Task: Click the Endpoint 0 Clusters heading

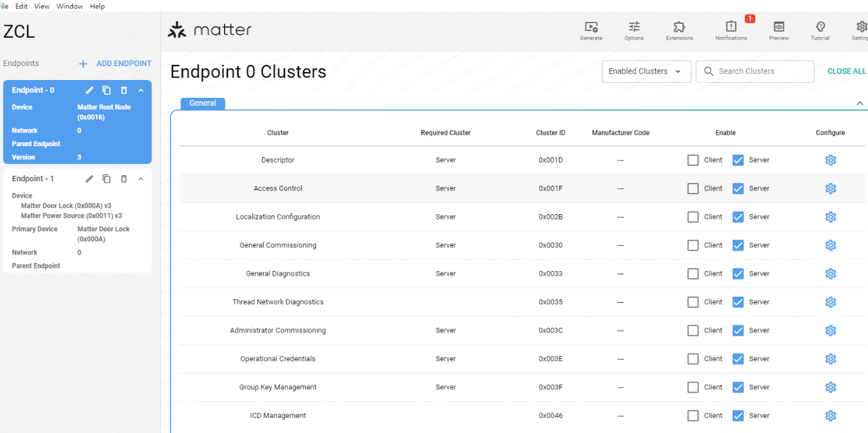Action: point(248,71)
